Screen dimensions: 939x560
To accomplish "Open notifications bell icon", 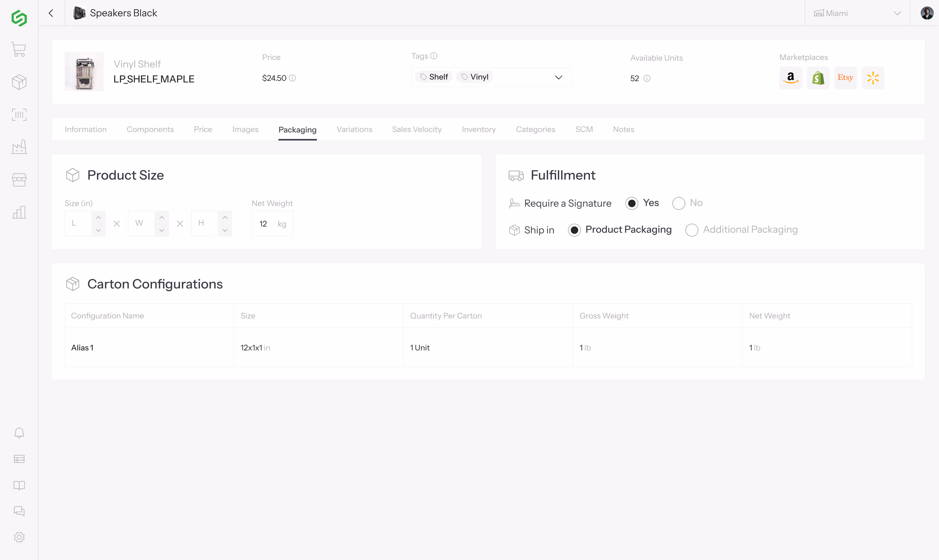I will (x=19, y=433).
